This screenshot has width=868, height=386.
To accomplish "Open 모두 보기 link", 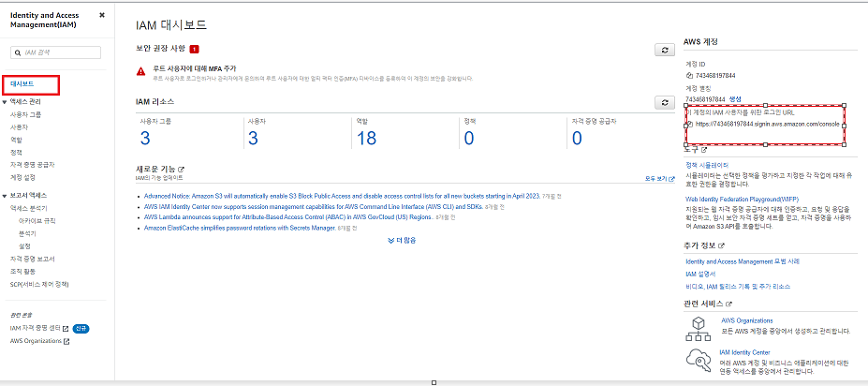I will 660,179.
